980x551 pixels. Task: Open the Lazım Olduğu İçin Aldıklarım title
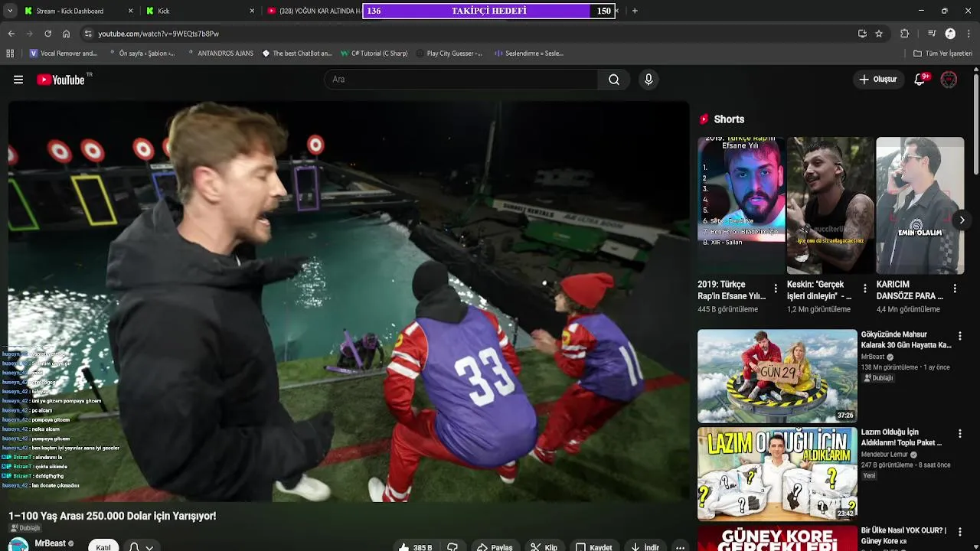pyautogui.click(x=902, y=437)
